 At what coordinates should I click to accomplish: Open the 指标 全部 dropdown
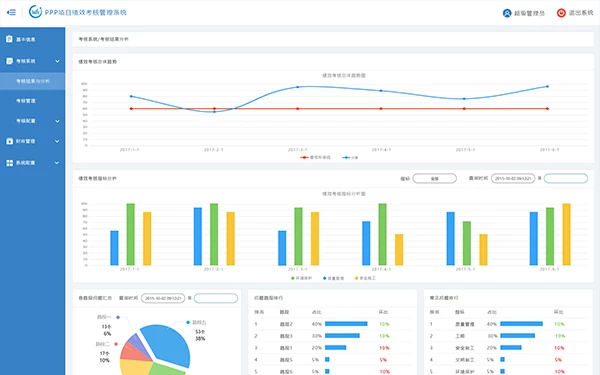point(434,179)
